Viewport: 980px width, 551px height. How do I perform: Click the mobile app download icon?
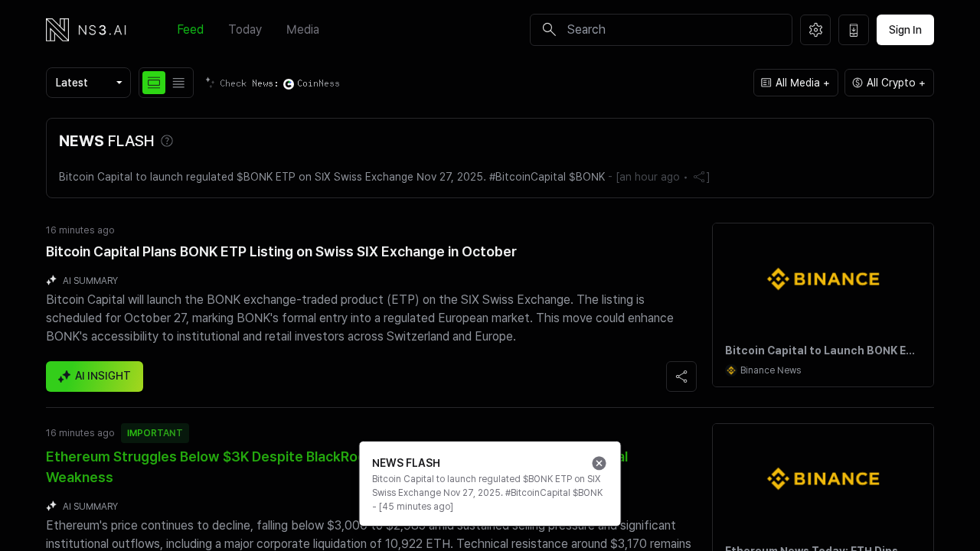[x=854, y=30]
